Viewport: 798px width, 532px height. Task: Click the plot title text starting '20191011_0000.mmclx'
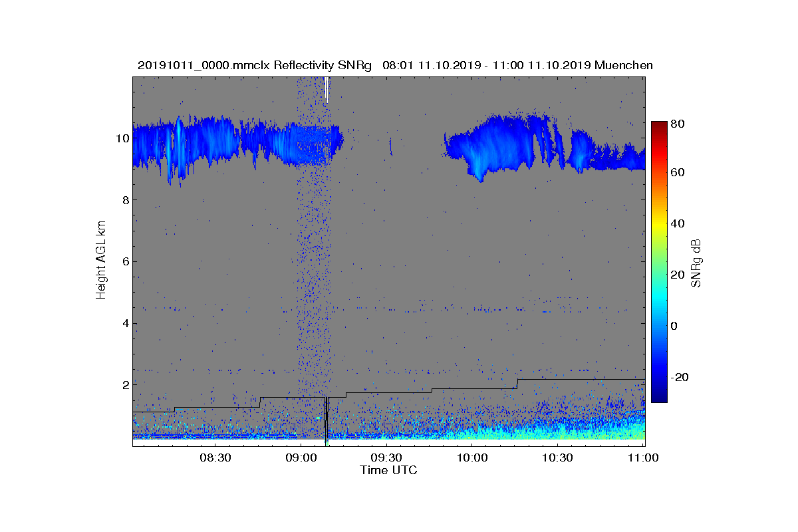pos(395,65)
